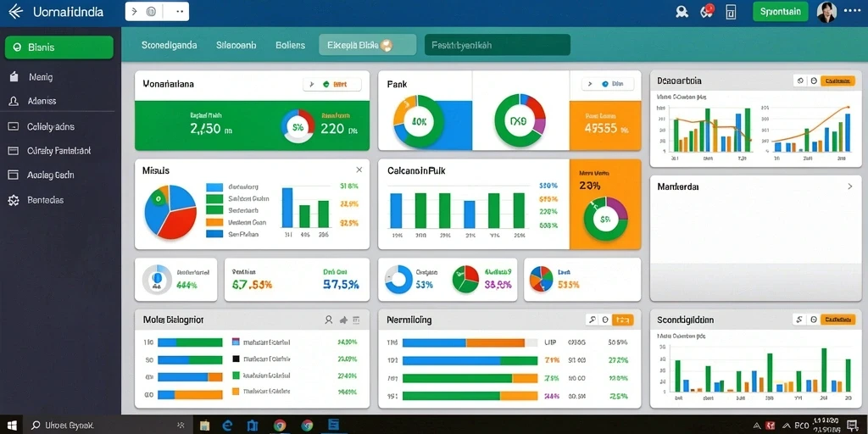Open the dropdown in the Fank card header

click(x=610, y=84)
